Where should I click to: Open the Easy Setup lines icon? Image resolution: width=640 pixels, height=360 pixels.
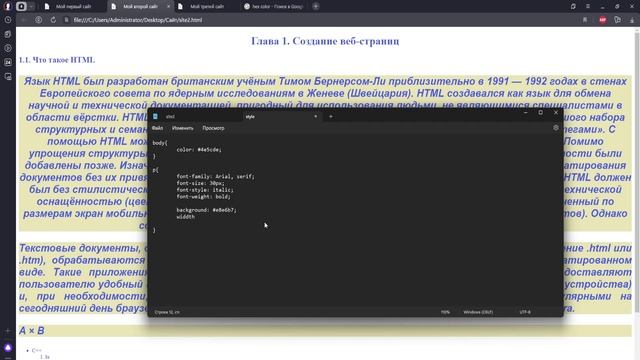tap(588, 6)
